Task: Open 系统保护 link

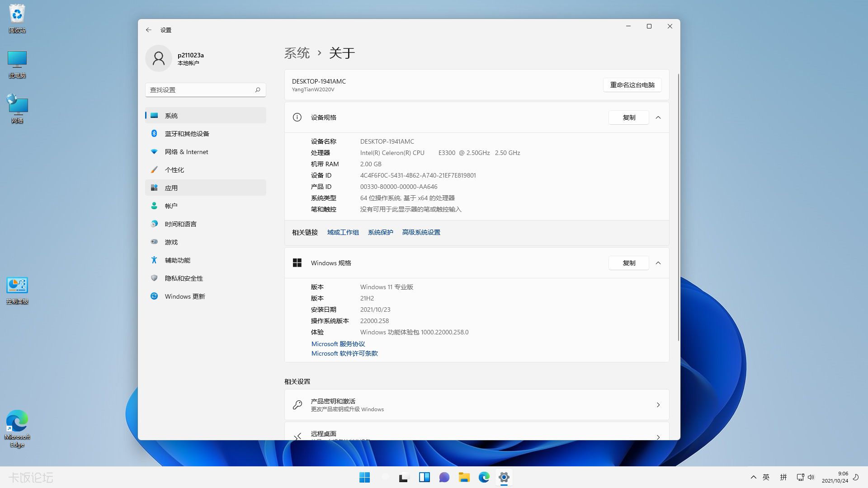Action: (381, 232)
